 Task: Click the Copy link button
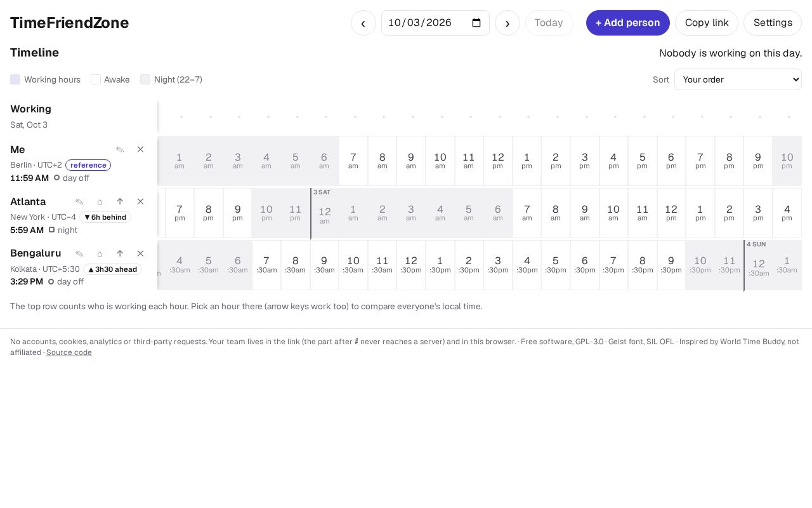tap(707, 23)
